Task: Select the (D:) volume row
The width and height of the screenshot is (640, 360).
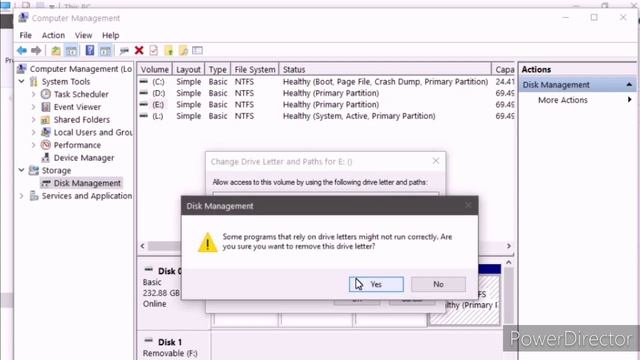Action: [x=326, y=93]
